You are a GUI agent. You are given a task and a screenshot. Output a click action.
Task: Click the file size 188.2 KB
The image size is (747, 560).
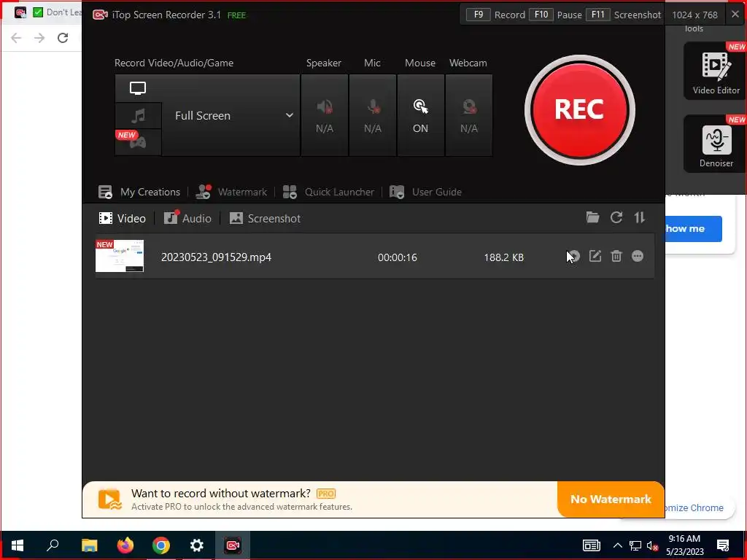[503, 257]
